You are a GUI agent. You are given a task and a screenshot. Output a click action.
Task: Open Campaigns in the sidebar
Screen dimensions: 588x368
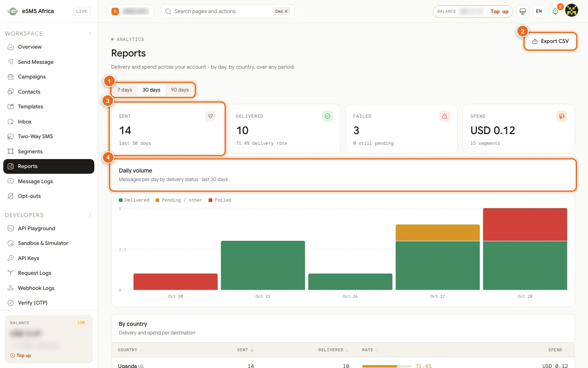49,77
